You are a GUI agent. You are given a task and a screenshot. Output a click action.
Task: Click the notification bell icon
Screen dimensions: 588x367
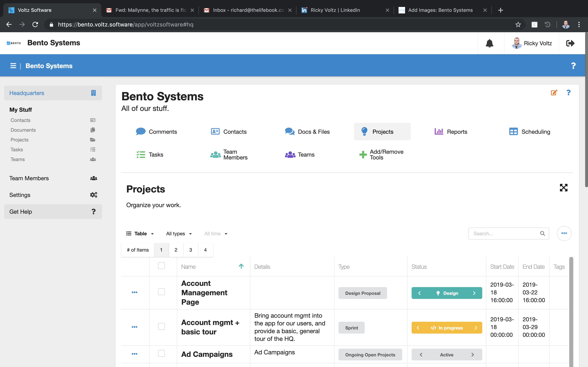point(489,43)
